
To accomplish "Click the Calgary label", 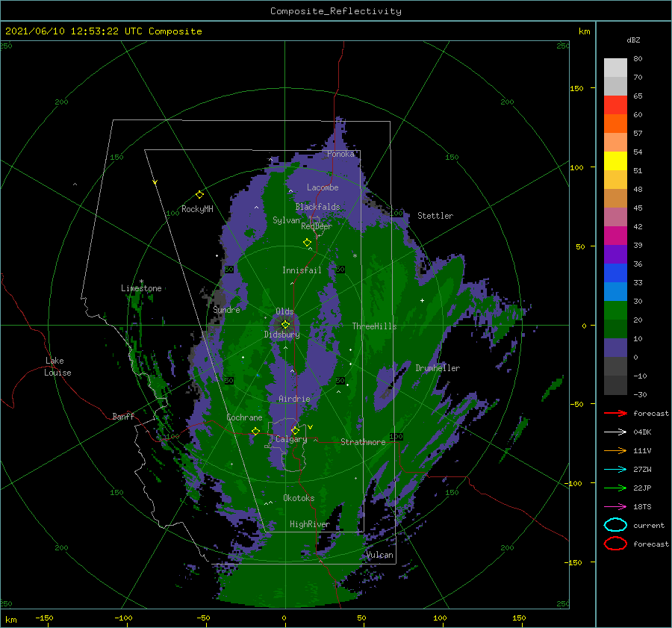I will pyautogui.click(x=291, y=439).
